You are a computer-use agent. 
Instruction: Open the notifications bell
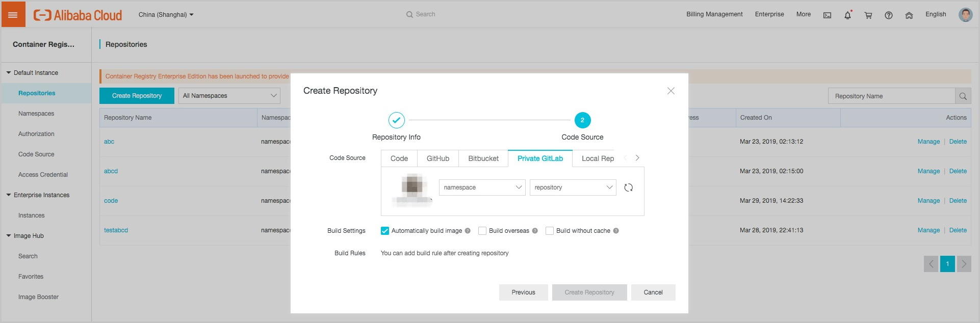coord(847,15)
